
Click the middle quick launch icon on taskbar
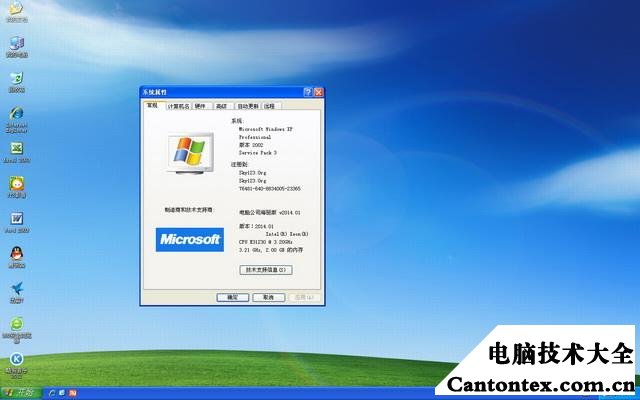62,393
